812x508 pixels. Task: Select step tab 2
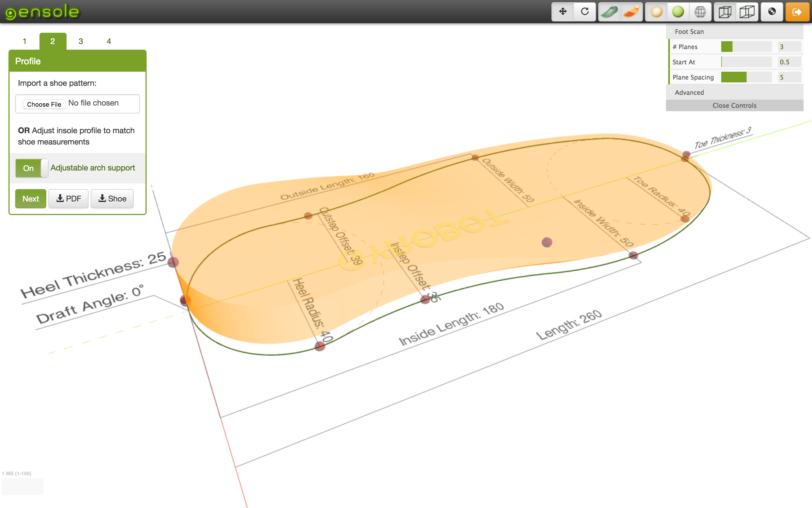click(53, 41)
